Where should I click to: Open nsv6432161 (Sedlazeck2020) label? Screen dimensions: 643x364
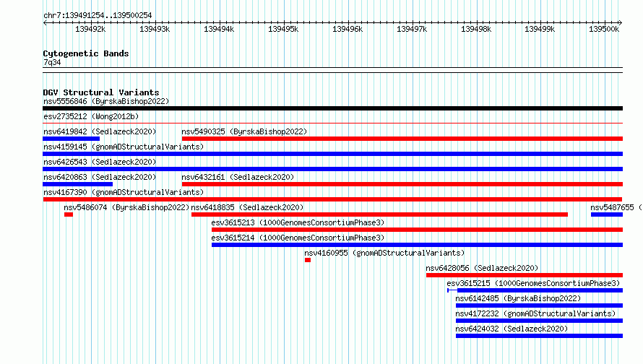[238, 177]
